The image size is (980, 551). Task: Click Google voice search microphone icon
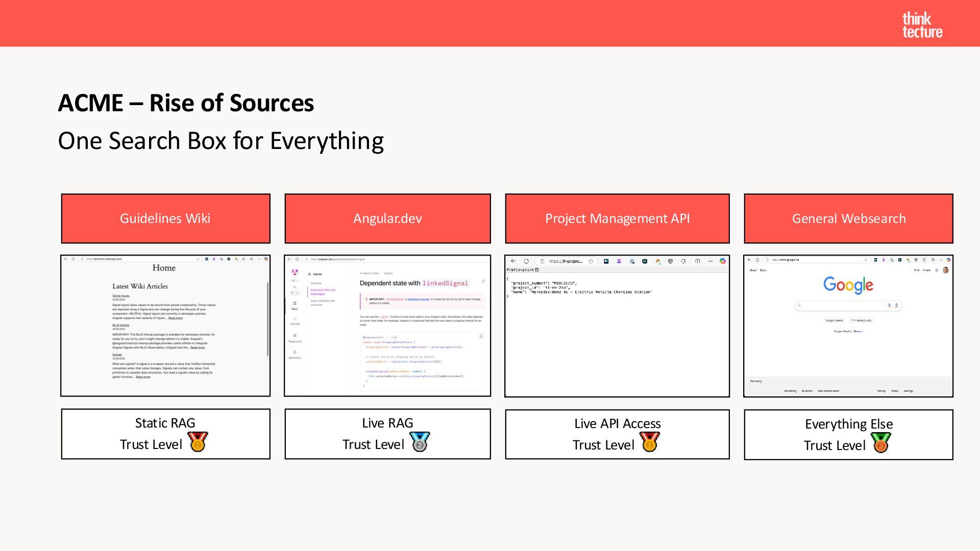[889, 306]
